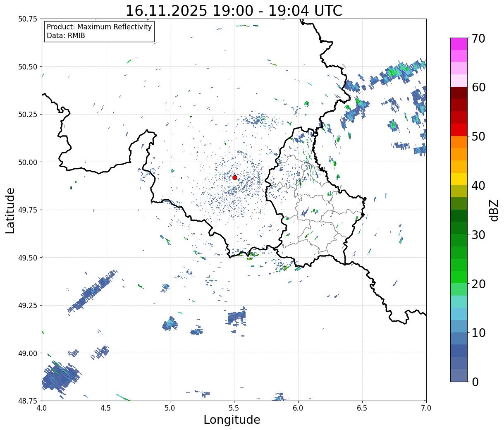This screenshot has height=430, width=504.
Task: Click the 60 tick on colorbar
Action: 478,87
